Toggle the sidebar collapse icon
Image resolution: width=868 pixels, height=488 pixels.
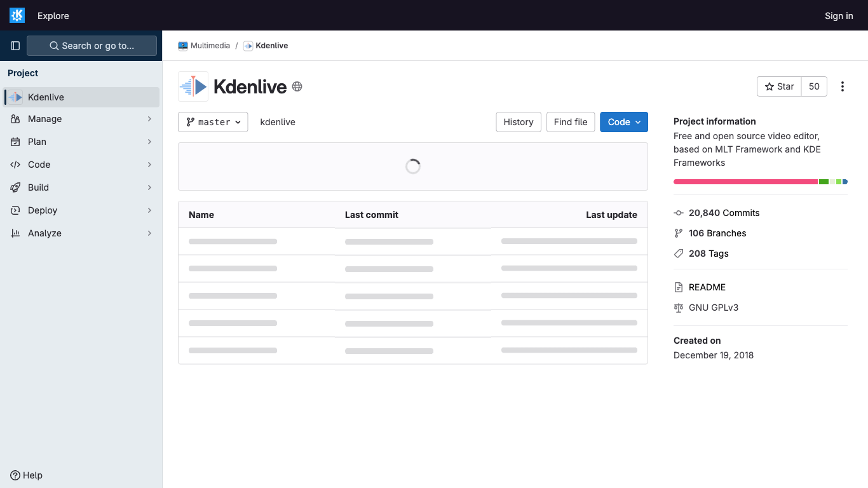(x=15, y=46)
